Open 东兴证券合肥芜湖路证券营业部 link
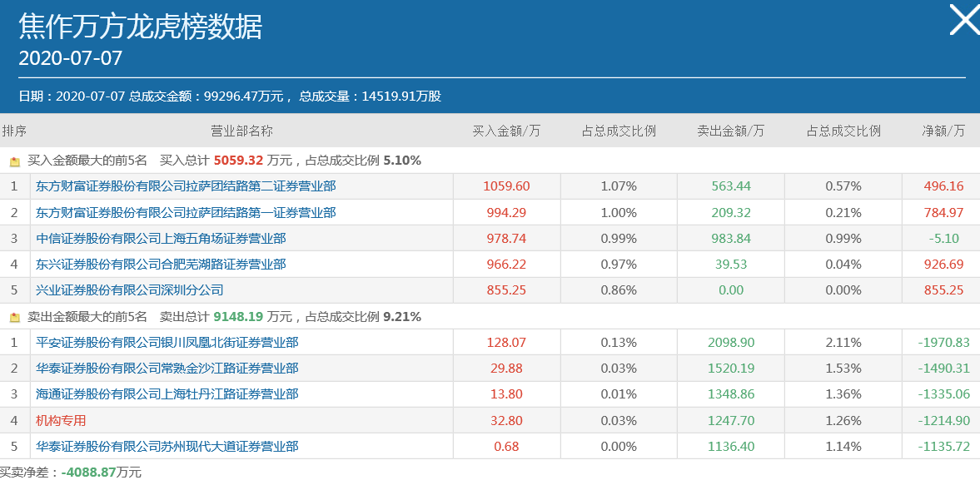This screenshot has width=980, height=480. point(161,265)
